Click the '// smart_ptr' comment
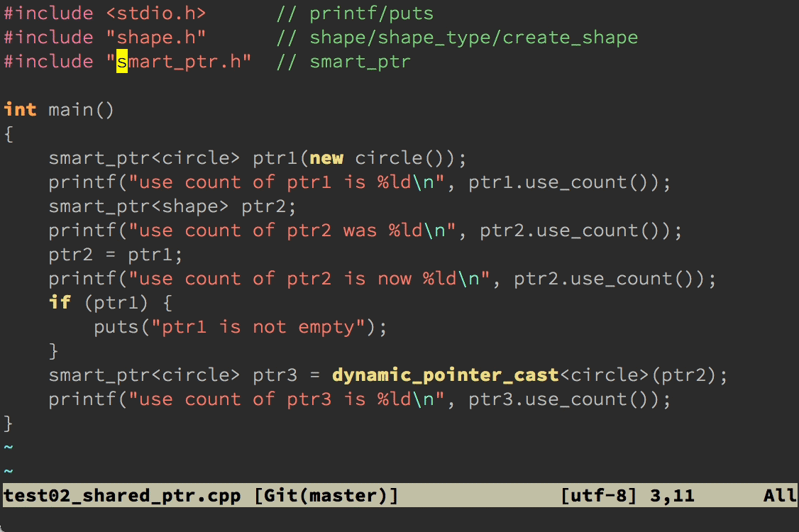Image resolution: width=799 pixels, height=532 pixels. (x=343, y=62)
